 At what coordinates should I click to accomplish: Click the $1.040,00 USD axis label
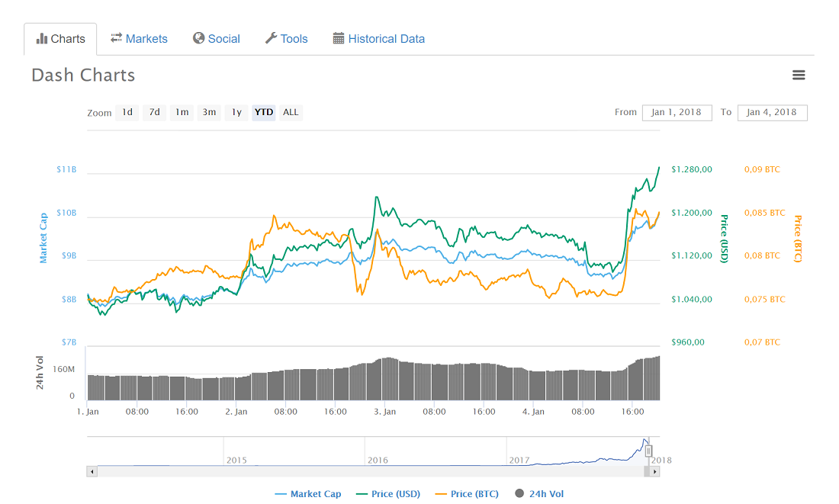(x=692, y=300)
